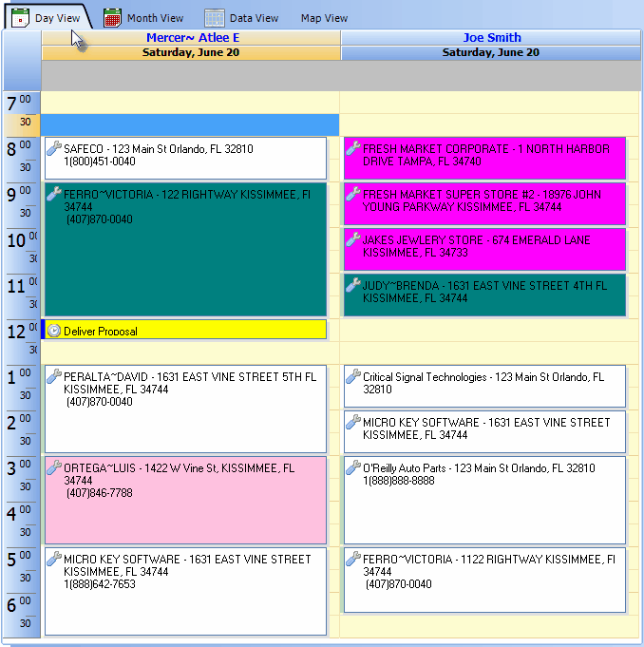Click wrench icon on O'Reilly Auto Parts job
Viewport: 644px width, 647px height.
point(353,467)
